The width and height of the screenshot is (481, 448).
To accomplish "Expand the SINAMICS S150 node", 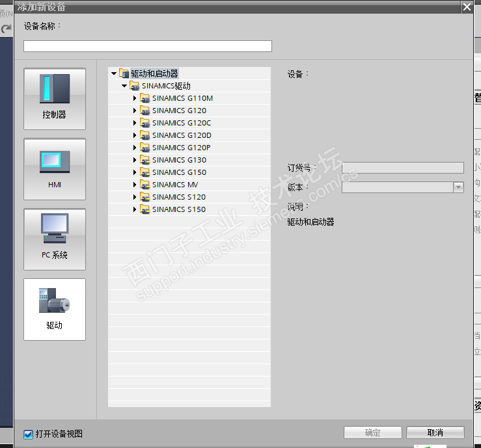I will (134, 209).
